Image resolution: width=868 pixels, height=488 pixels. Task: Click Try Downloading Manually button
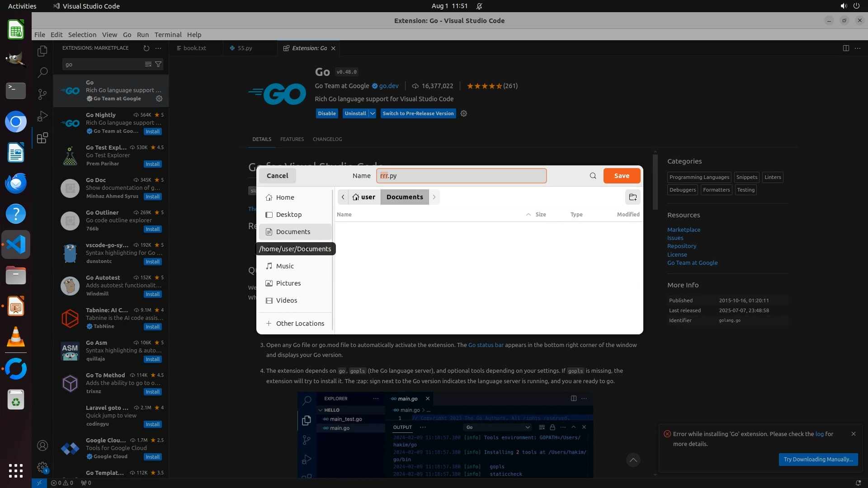818,459
